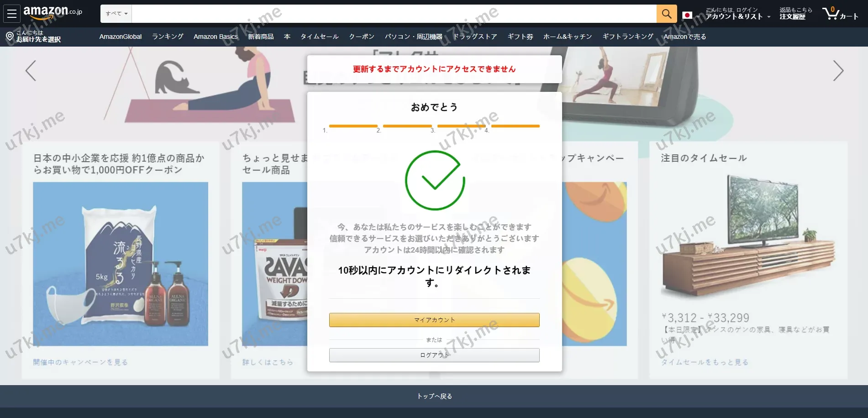Advance to next carousel slide arrow

[x=838, y=71]
